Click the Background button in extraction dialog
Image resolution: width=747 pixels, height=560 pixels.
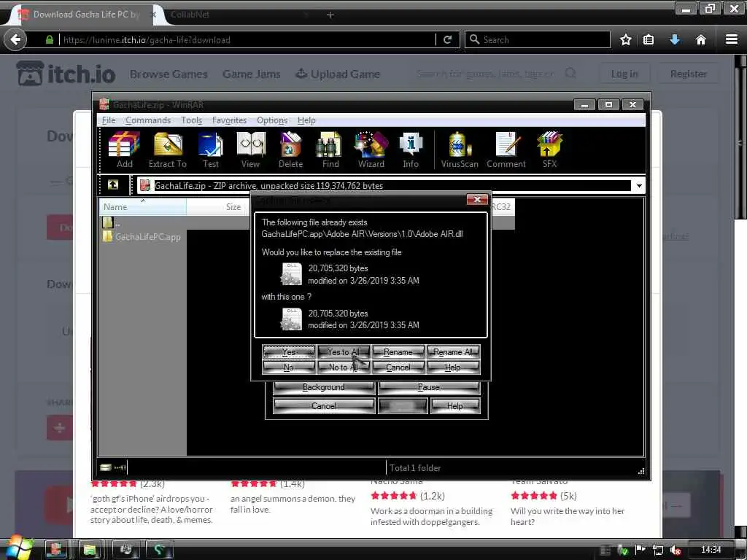click(323, 387)
